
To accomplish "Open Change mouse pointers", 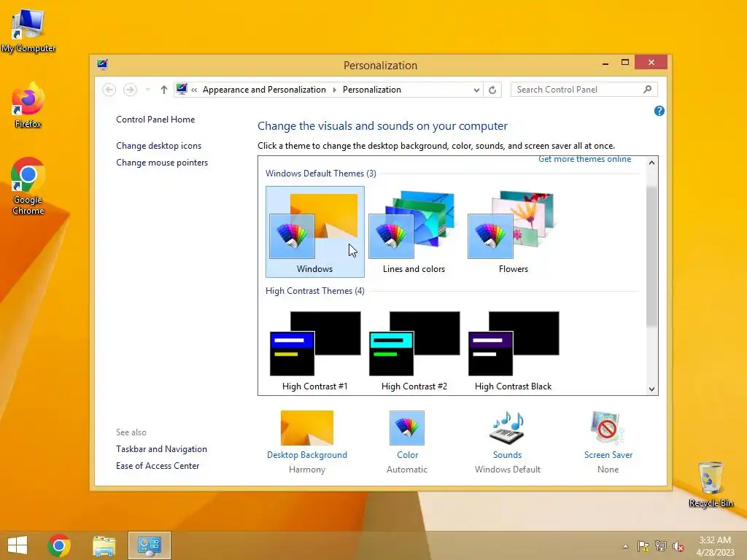I will point(162,163).
